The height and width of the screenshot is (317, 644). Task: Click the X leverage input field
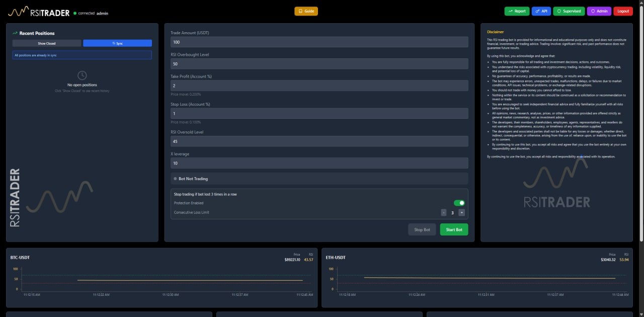pyautogui.click(x=319, y=163)
